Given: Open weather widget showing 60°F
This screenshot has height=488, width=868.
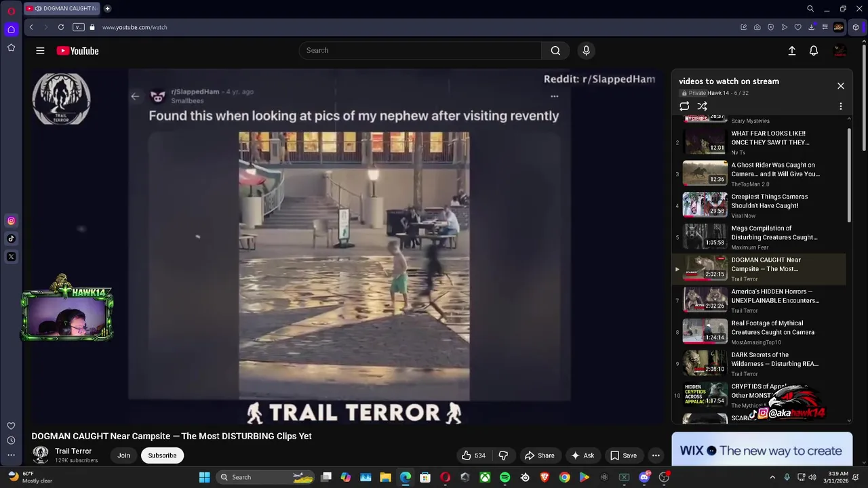Looking at the screenshot, I should coord(28,477).
